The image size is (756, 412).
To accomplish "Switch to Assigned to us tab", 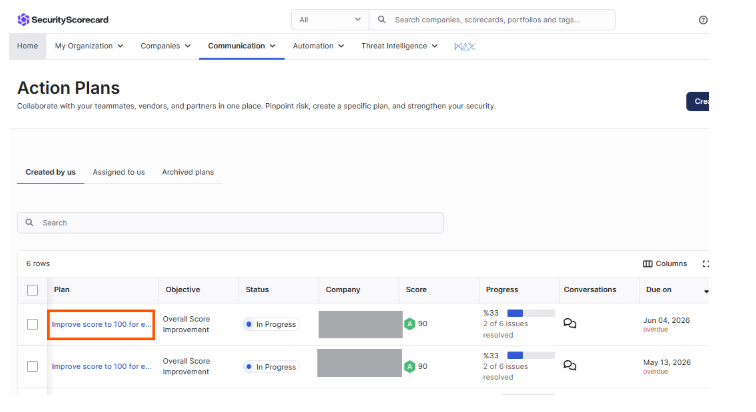I will [119, 172].
